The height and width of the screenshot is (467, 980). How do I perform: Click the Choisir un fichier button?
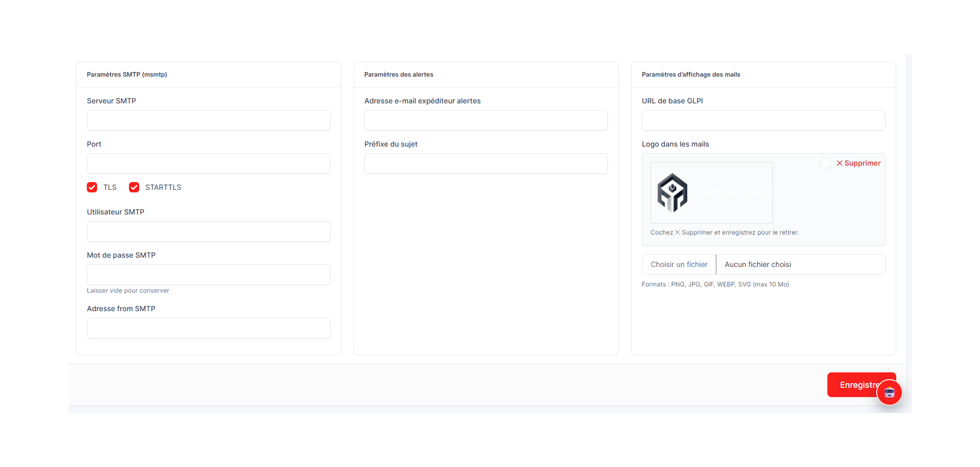pos(678,264)
